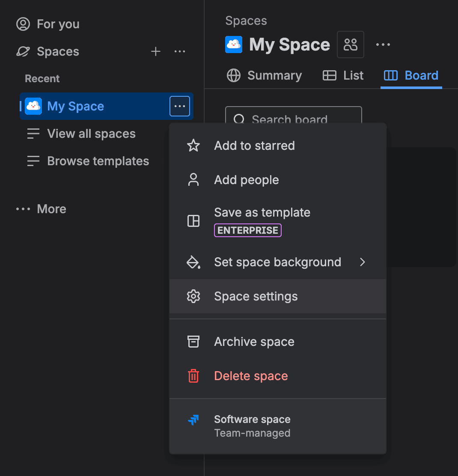
Task: Open the Set space background submenu
Action: pos(277,262)
